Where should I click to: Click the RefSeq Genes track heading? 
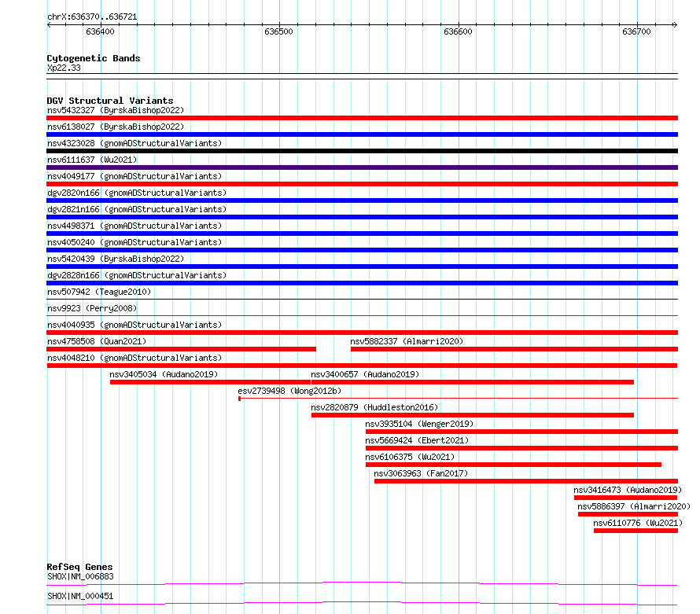coord(79,567)
